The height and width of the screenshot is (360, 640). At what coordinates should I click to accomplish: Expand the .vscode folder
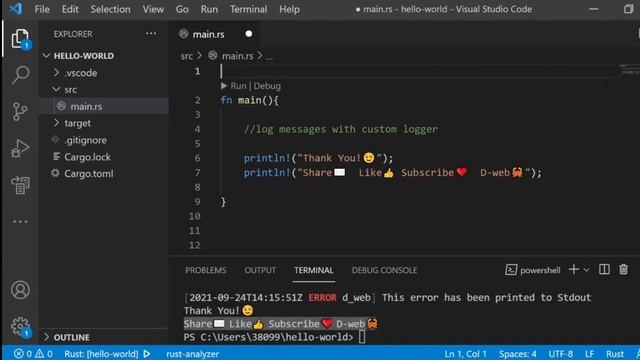click(x=57, y=73)
